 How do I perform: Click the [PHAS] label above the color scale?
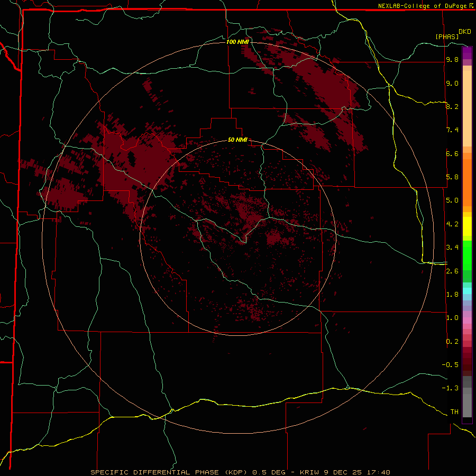click(447, 36)
